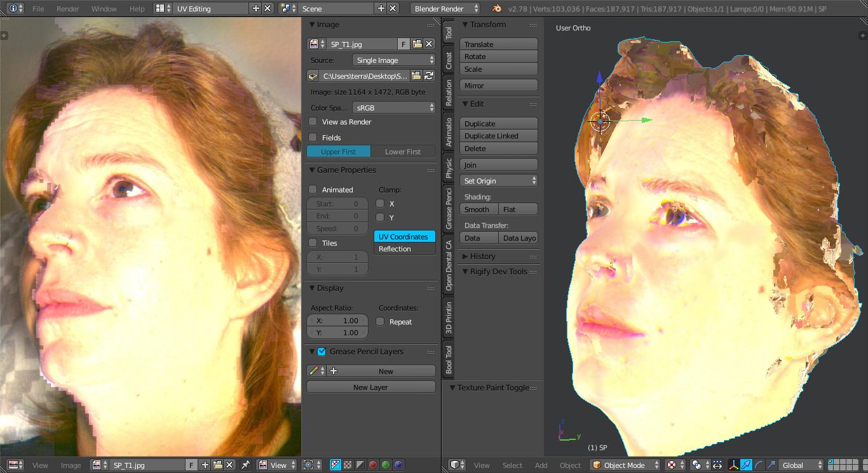Unlink image in UV editor footer
The width and height of the screenshot is (868, 473).
click(x=230, y=465)
